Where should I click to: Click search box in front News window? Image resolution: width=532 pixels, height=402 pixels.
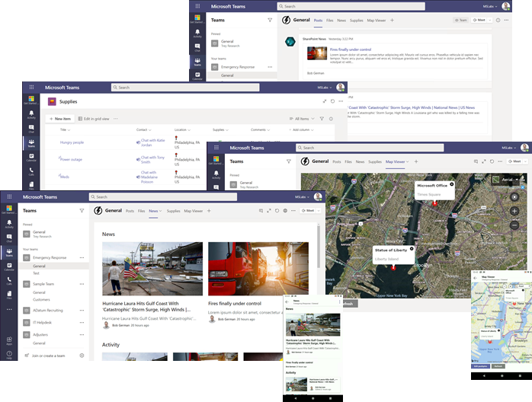[163, 197]
